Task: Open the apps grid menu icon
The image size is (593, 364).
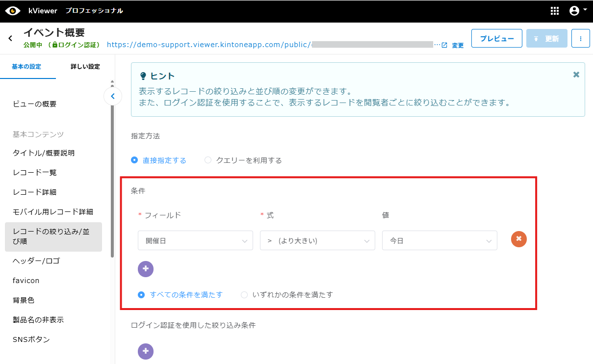Action: click(555, 11)
